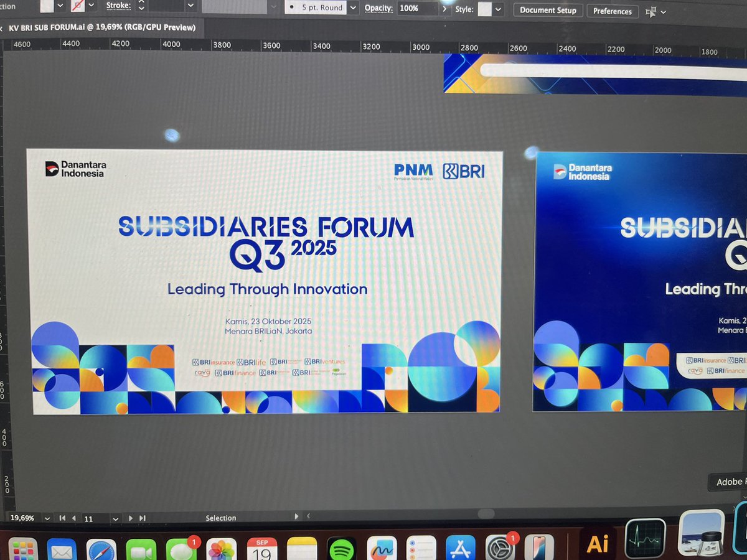Click Danantara Indonesia logo on blue artboard
747x560 pixels.
[583, 172]
